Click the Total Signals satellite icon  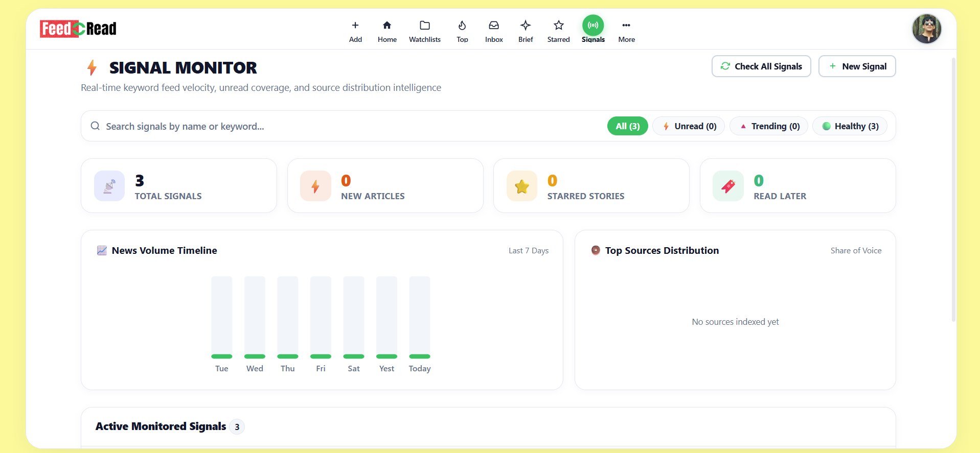[109, 186]
